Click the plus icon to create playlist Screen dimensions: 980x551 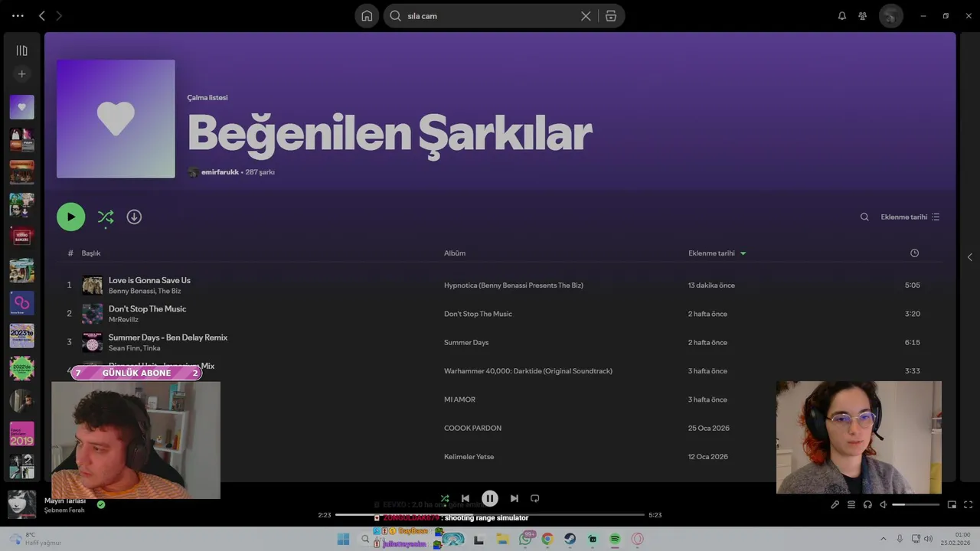coord(21,74)
